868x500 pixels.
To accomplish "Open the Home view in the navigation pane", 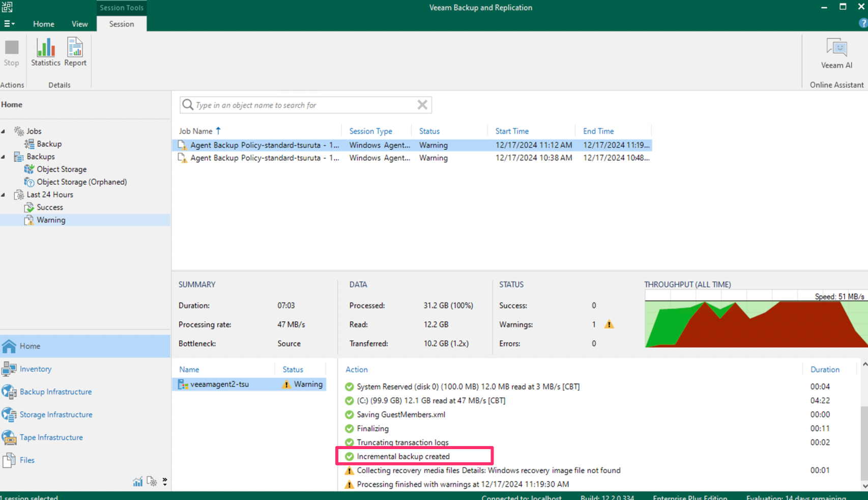I will tap(85, 346).
